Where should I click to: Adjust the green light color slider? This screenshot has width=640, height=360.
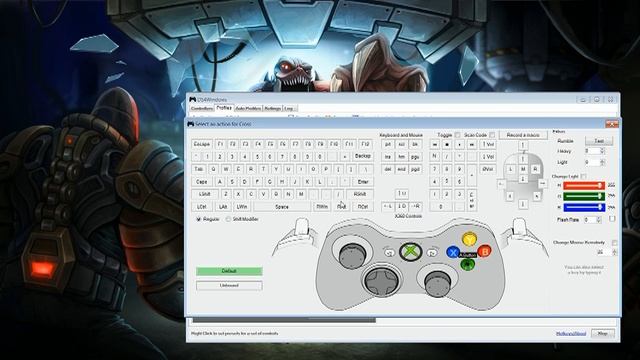[x=584, y=196]
